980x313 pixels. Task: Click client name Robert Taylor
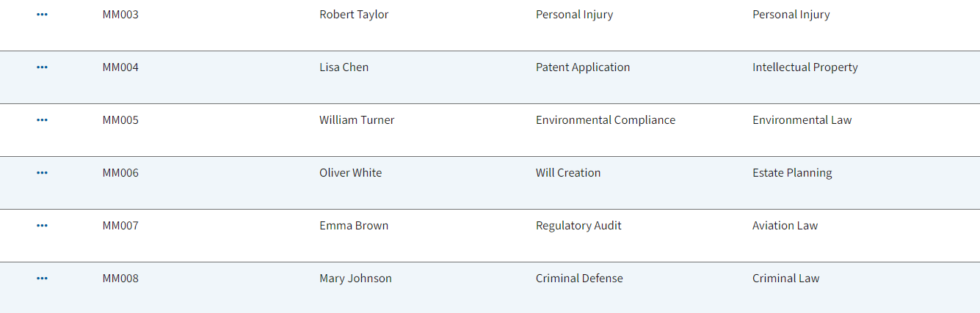click(354, 15)
